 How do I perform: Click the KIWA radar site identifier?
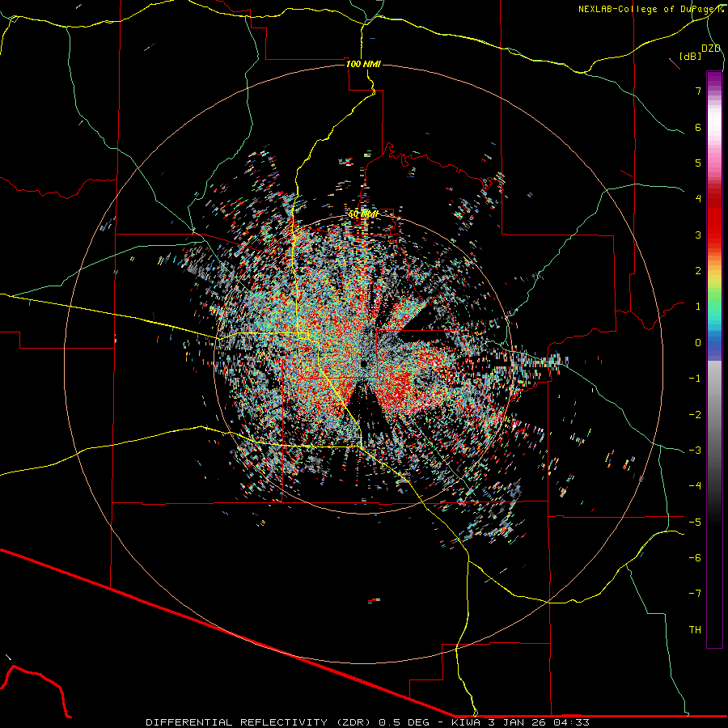[467, 722]
